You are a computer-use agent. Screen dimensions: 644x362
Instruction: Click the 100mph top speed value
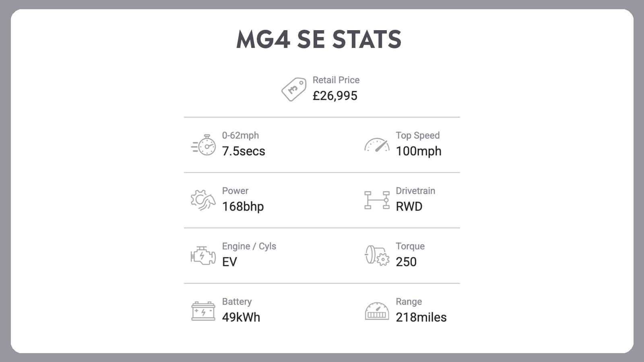[419, 151]
